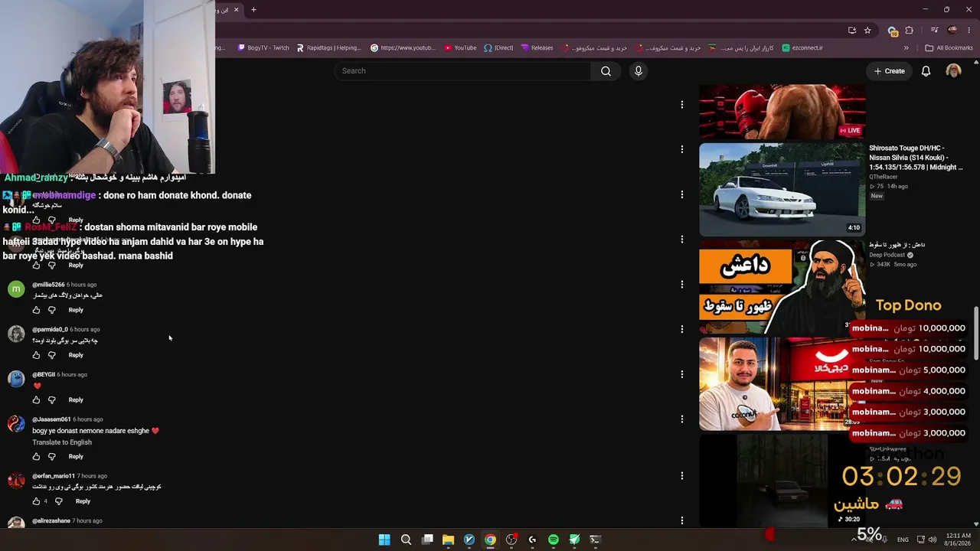Click the page vertical scrollbar thumb
The width and height of the screenshot is (980, 551).
975,334
